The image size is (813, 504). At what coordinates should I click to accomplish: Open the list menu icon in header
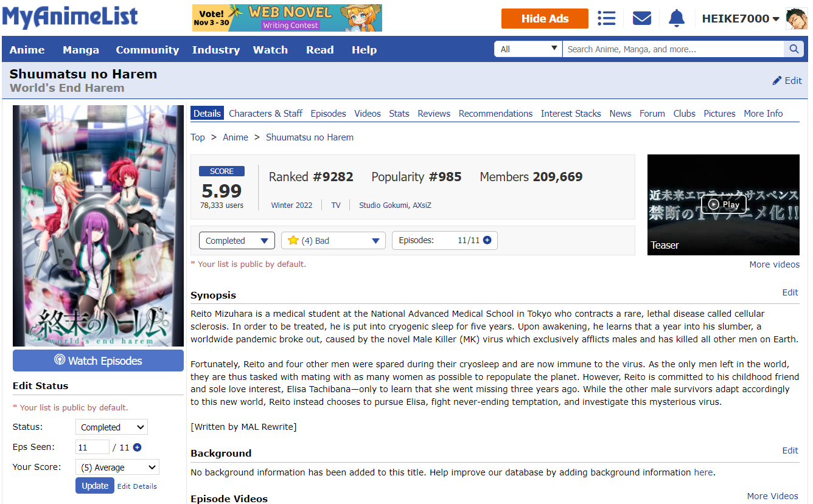click(x=606, y=18)
